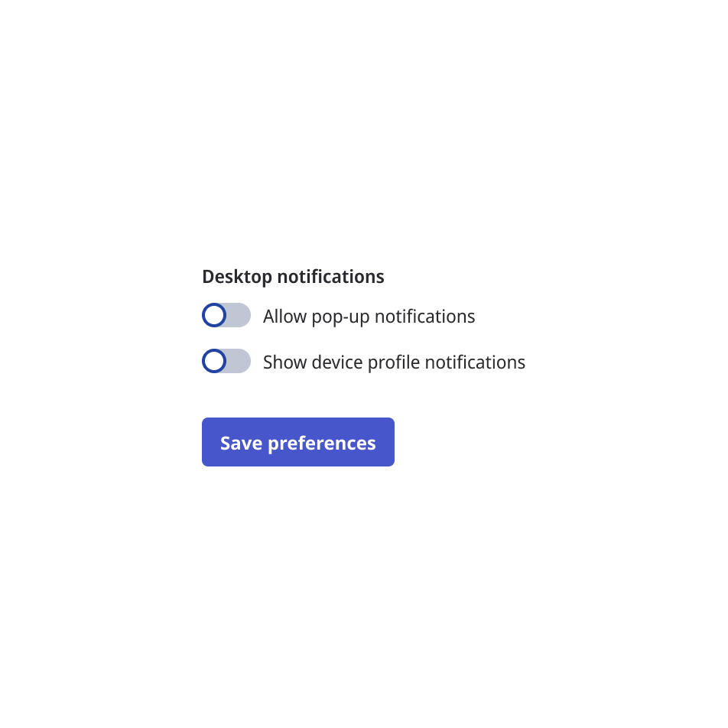This screenshot has width=728, height=728.
Task: Select the Desktop notifications heading
Action: pyautogui.click(x=293, y=277)
